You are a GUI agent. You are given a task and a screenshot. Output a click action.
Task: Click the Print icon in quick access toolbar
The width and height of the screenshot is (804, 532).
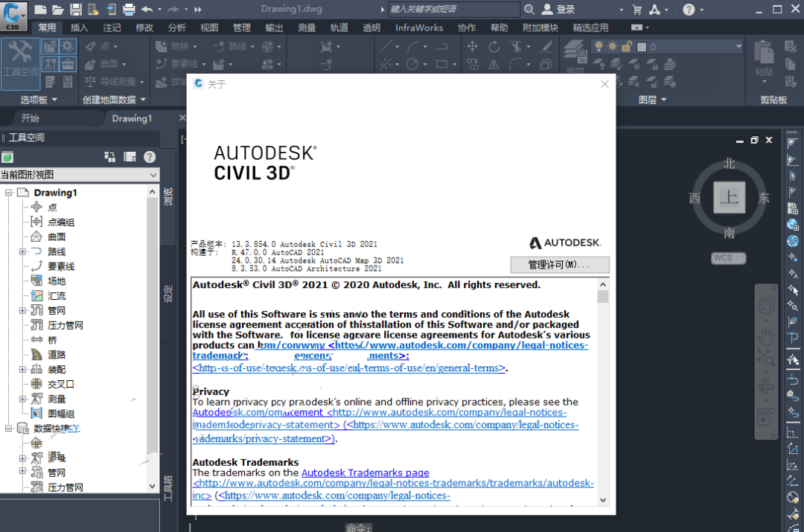[x=129, y=9]
